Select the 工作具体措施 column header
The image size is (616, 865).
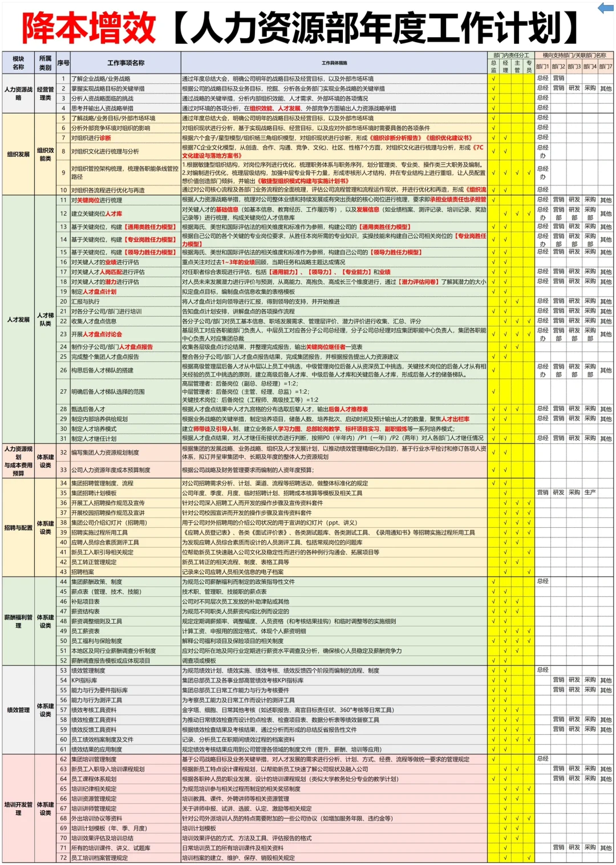click(334, 63)
